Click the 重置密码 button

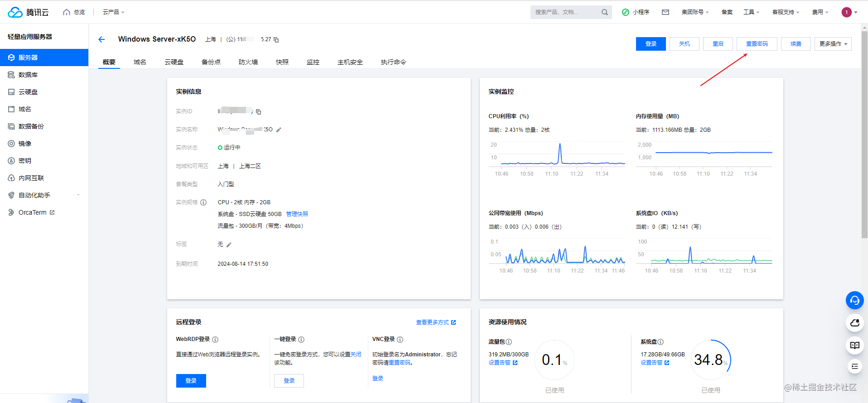click(757, 44)
